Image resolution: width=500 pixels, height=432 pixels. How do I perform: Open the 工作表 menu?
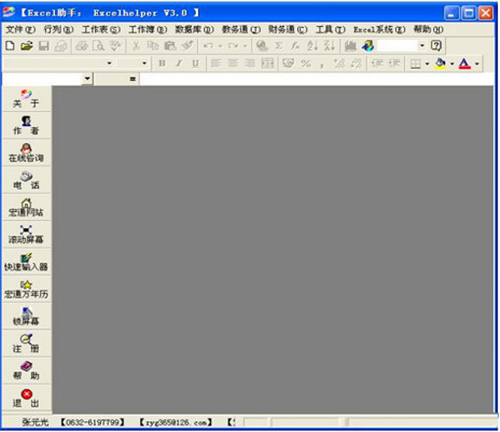click(x=101, y=30)
